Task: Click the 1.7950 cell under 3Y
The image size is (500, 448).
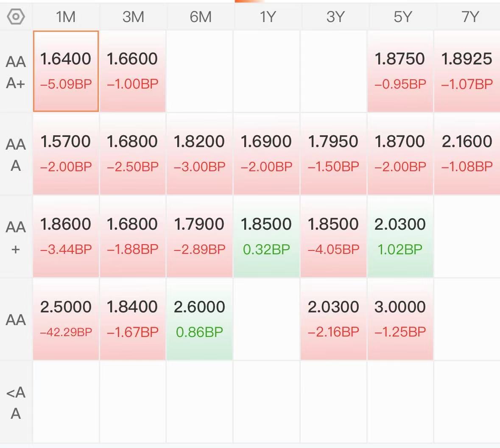Action: (333, 154)
